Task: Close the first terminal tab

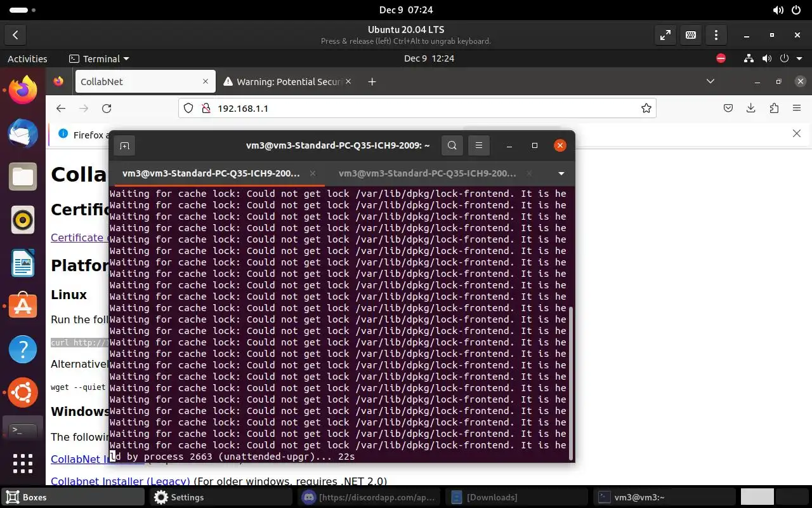Action: coord(313,173)
